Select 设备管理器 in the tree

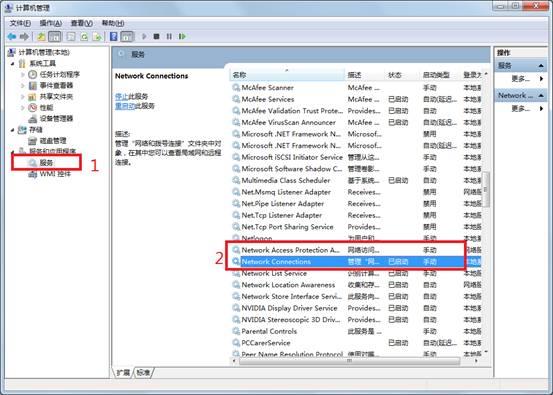[56, 118]
